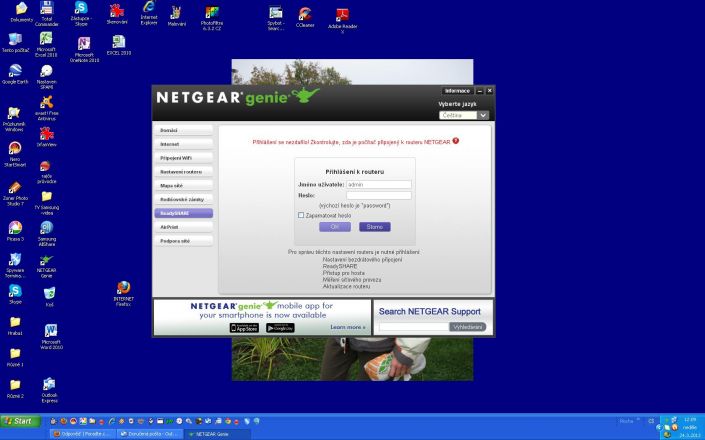The width and height of the screenshot is (705, 440).
Task: Open the App Store badge in banner
Action: [x=244, y=328]
